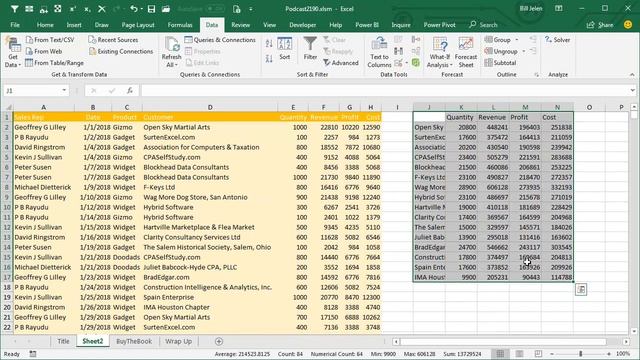The height and width of the screenshot is (360, 640).
Task: Add a new sheet with plus button
Action: [x=219, y=341]
